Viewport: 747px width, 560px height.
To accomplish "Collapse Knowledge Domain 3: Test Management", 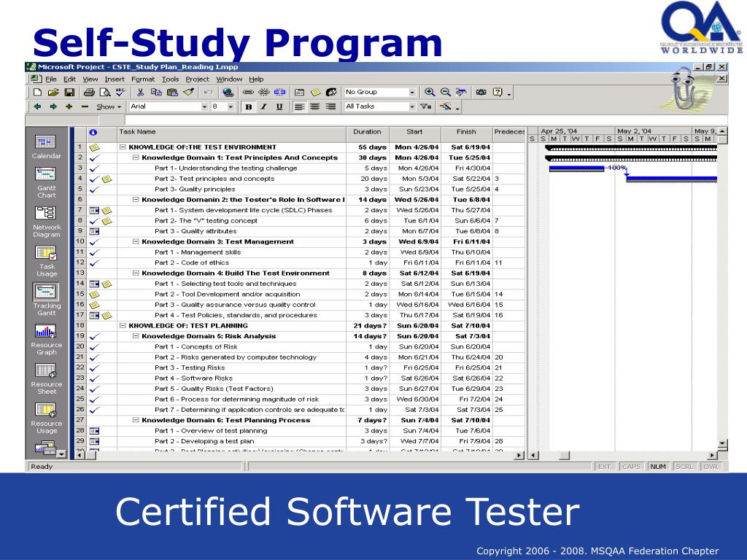I will pyautogui.click(x=136, y=242).
